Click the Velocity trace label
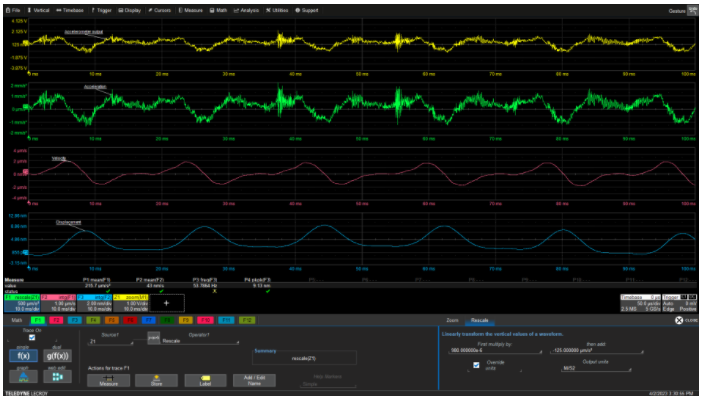 pyautogui.click(x=59, y=159)
